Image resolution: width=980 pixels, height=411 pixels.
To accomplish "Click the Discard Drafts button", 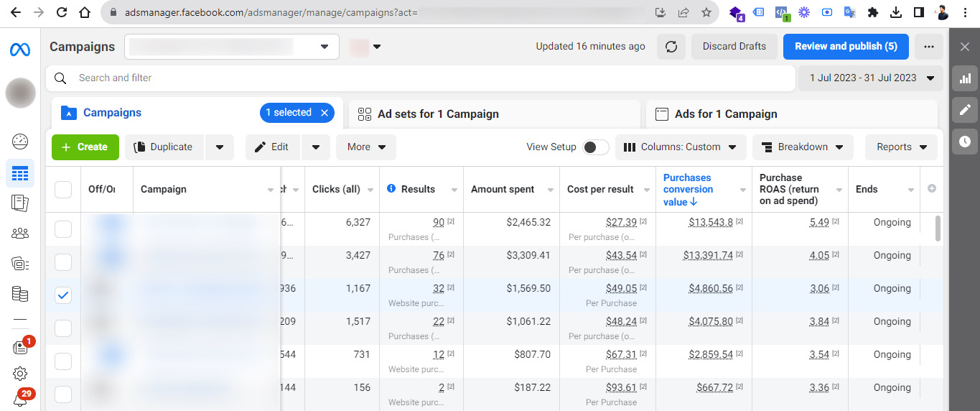I will point(734,47).
